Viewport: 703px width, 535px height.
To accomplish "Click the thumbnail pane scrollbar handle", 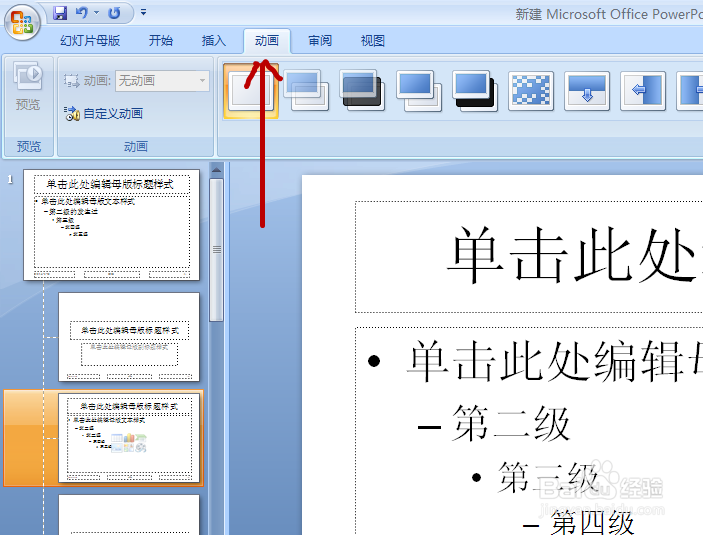I will tap(217, 250).
